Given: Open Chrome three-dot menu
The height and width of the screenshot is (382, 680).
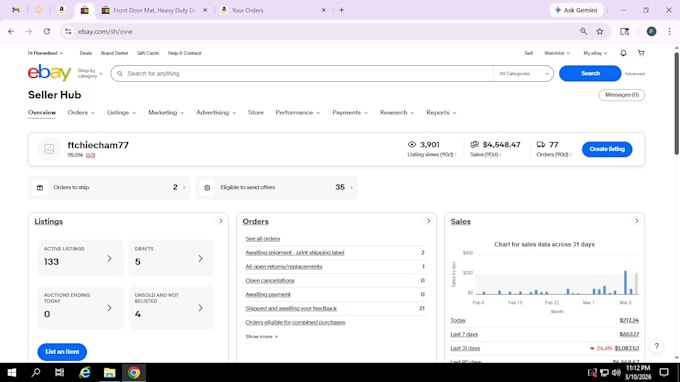Looking at the screenshot, I should 669,31.
